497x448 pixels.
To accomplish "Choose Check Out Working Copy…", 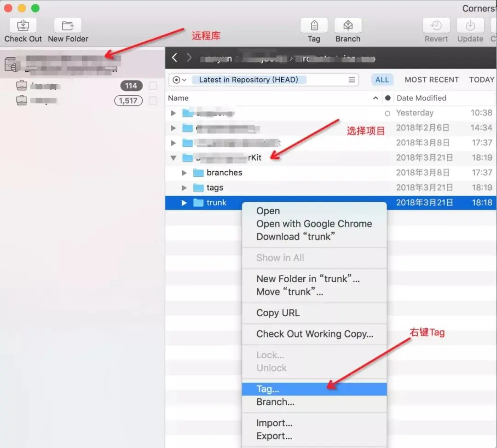I will coord(315,334).
